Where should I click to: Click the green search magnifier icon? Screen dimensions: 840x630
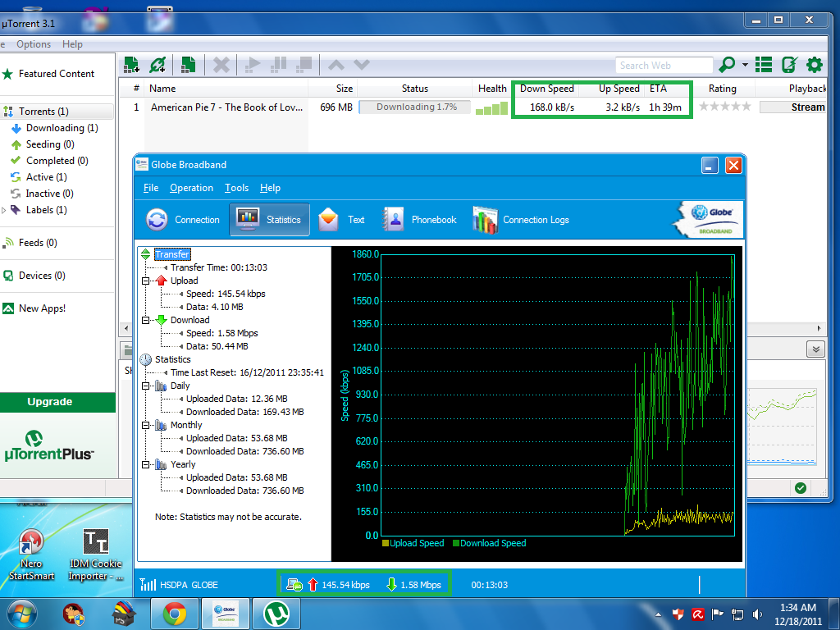point(727,65)
